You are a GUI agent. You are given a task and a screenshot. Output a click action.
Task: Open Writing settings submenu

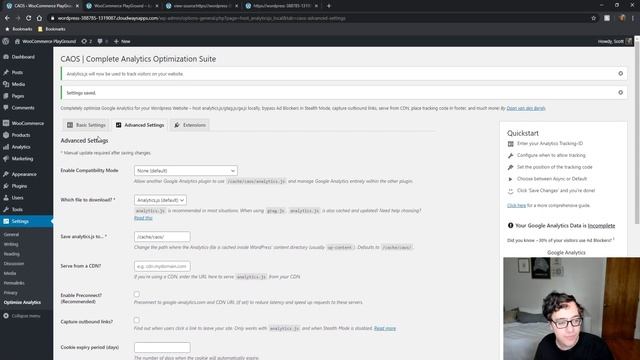(11, 244)
